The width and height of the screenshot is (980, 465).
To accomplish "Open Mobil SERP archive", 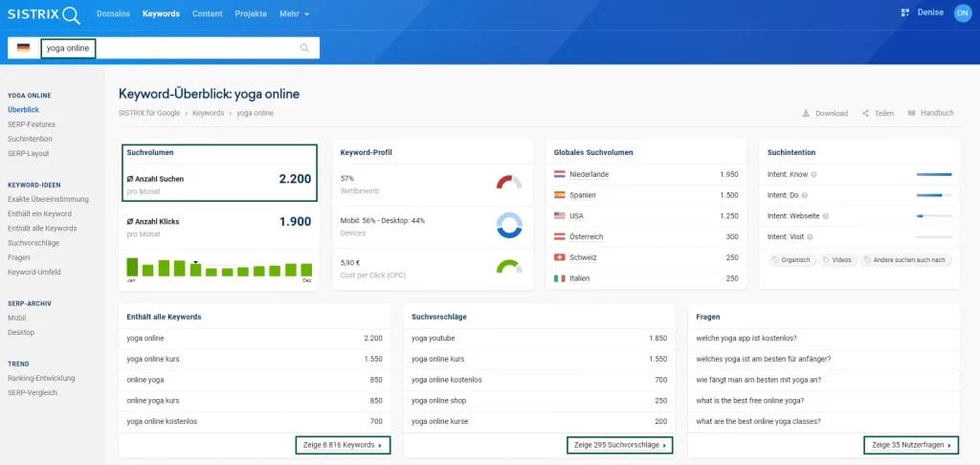I will coord(17,318).
